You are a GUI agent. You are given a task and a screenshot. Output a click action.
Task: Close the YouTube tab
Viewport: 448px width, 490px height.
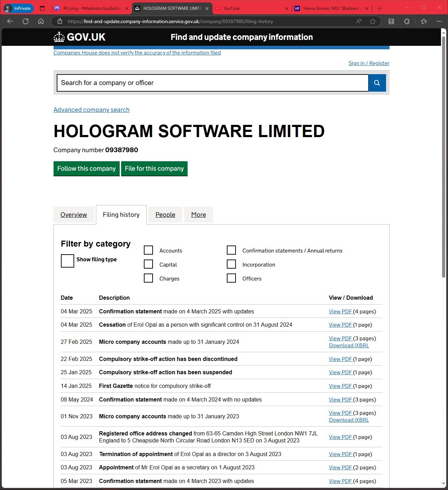[x=287, y=8]
